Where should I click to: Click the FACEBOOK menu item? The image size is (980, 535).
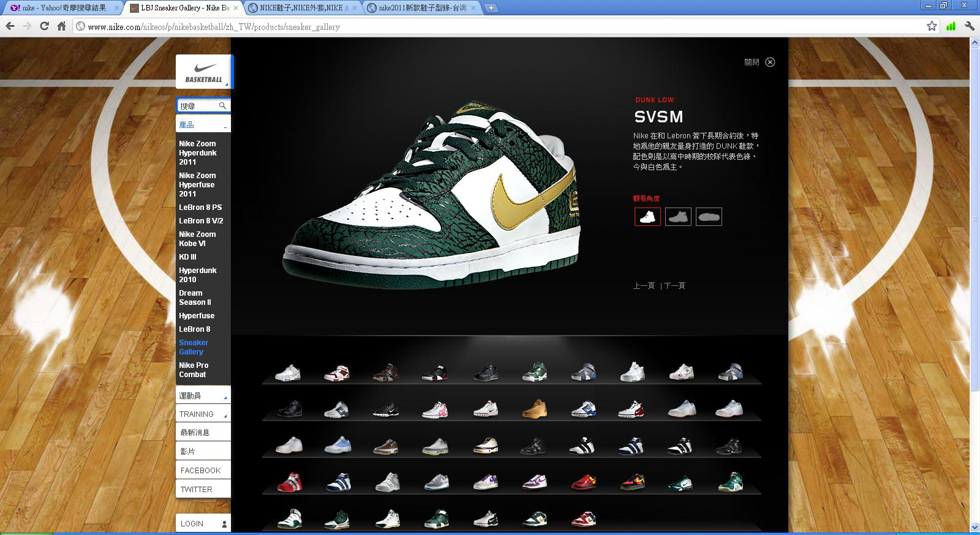point(203,470)
